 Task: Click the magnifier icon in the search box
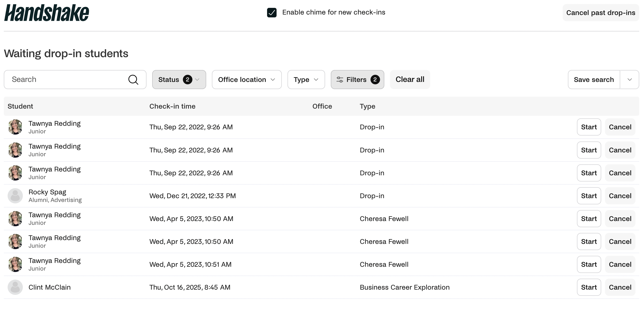click(133, 80)
